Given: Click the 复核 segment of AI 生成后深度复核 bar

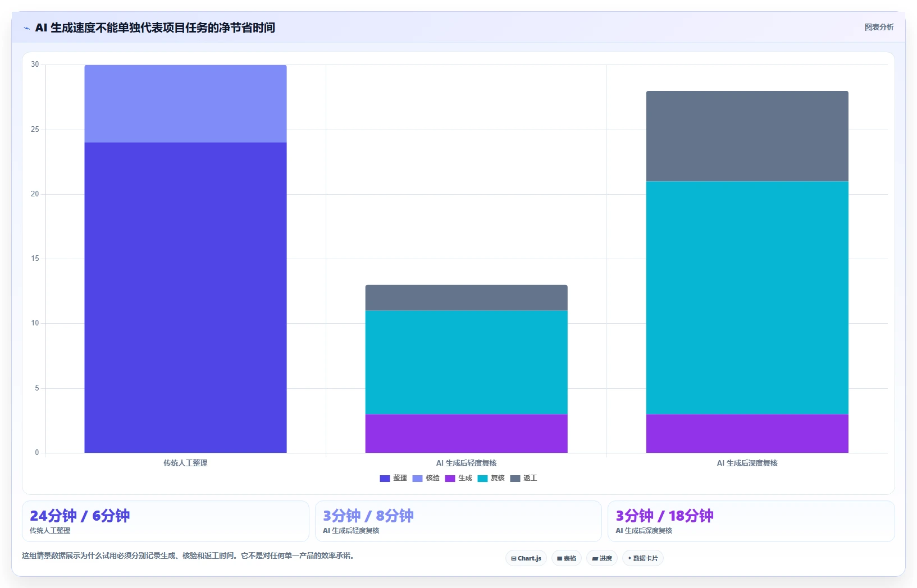Looking at the screenshot, I should point(747,298).
